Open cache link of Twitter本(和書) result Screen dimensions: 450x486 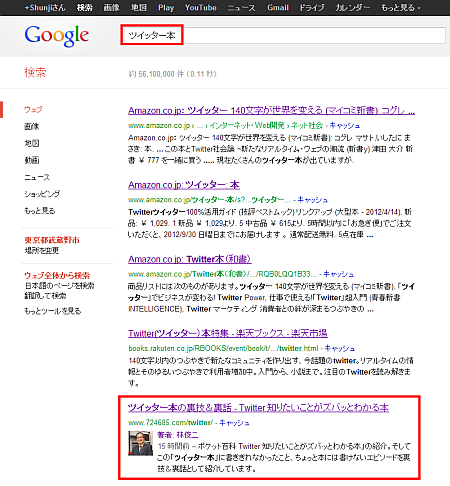click(x=338, y=274)
